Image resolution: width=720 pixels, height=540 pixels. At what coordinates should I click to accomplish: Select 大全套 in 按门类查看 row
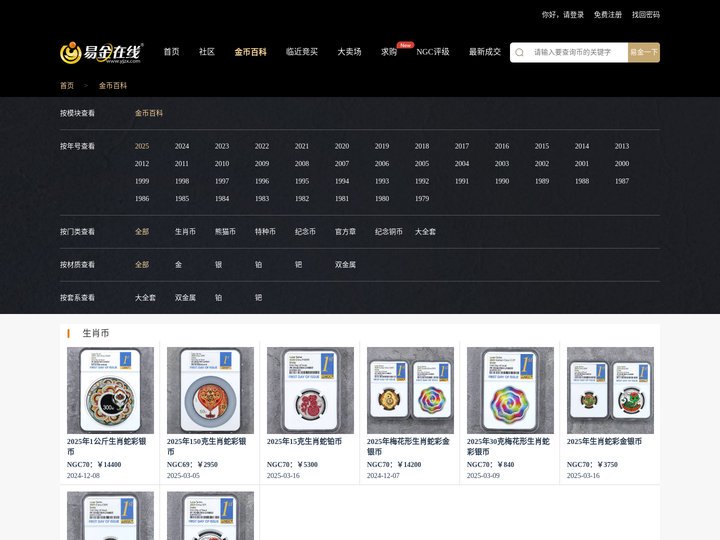pos(425,231)
